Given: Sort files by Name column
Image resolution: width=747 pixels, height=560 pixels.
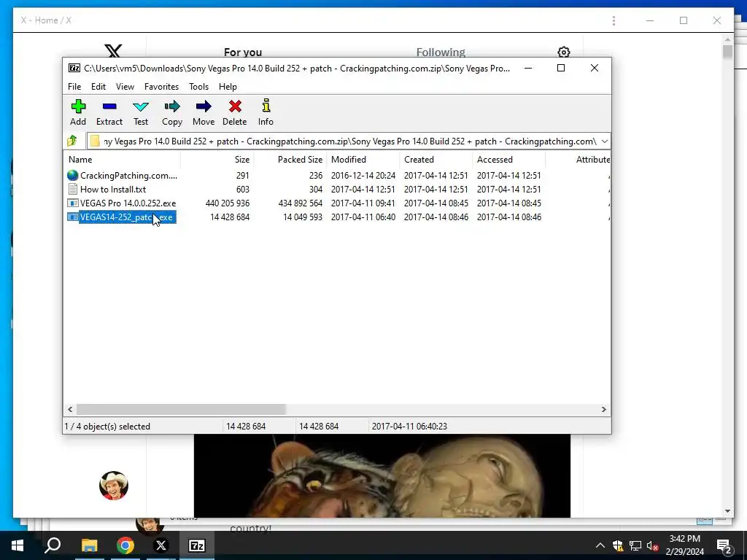Looking at the screenshot, I should (x=122, y=160).
